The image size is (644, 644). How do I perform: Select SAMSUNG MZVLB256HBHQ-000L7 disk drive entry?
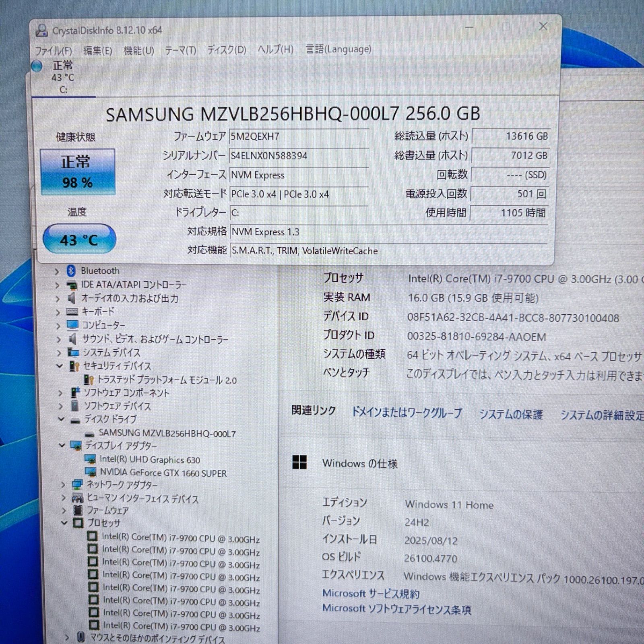click(x=167, y=433)
